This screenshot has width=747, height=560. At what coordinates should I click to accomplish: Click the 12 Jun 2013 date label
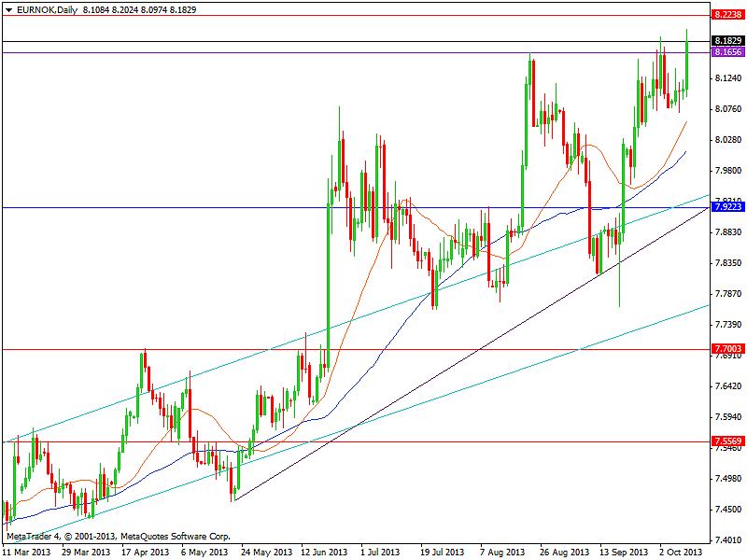coord(325,552)
